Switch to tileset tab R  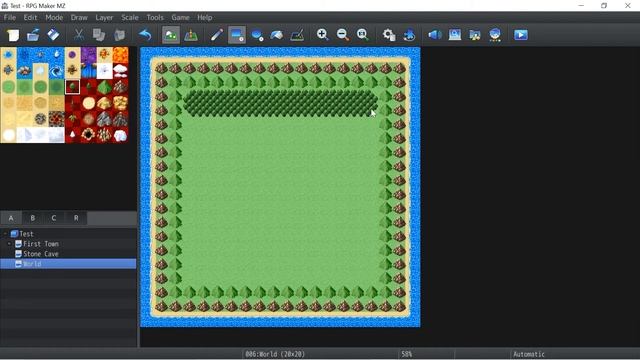point(76,218)
